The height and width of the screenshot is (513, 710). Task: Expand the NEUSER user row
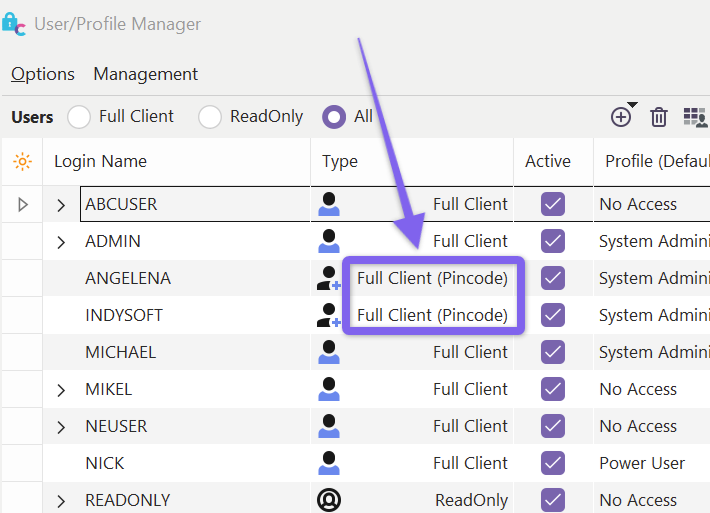(x=61, y=427)
